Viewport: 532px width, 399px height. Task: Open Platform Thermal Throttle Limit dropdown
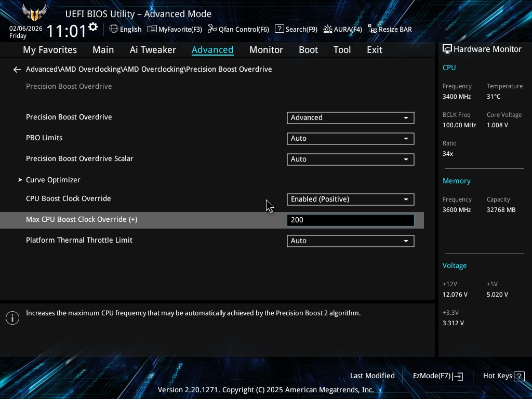[x=351, y=241]
